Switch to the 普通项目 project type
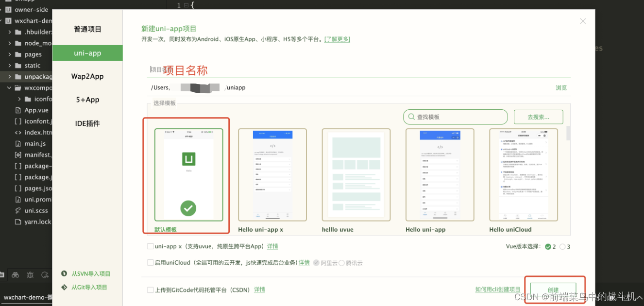This screenshot has height=306, width=644. coord(87,29)
